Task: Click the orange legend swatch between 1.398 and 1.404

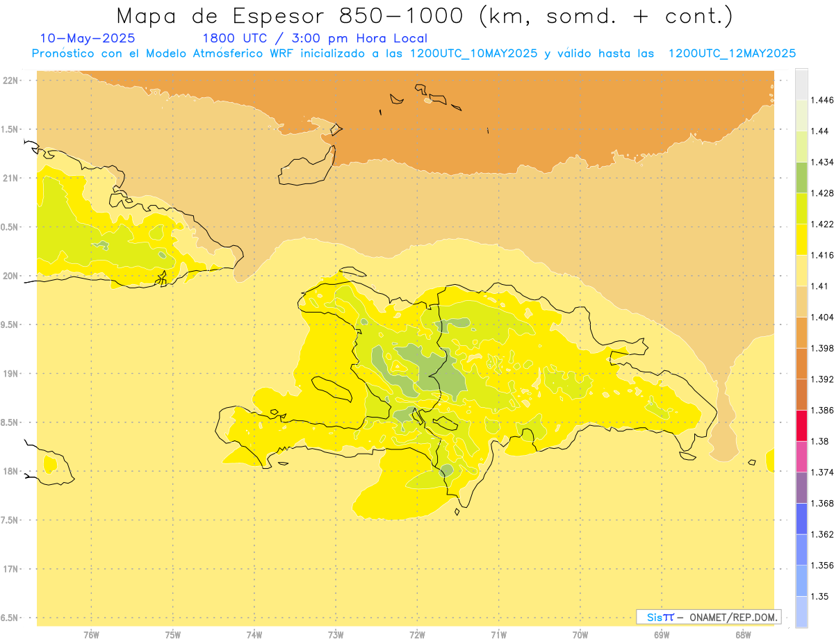Action: [801, 332]
